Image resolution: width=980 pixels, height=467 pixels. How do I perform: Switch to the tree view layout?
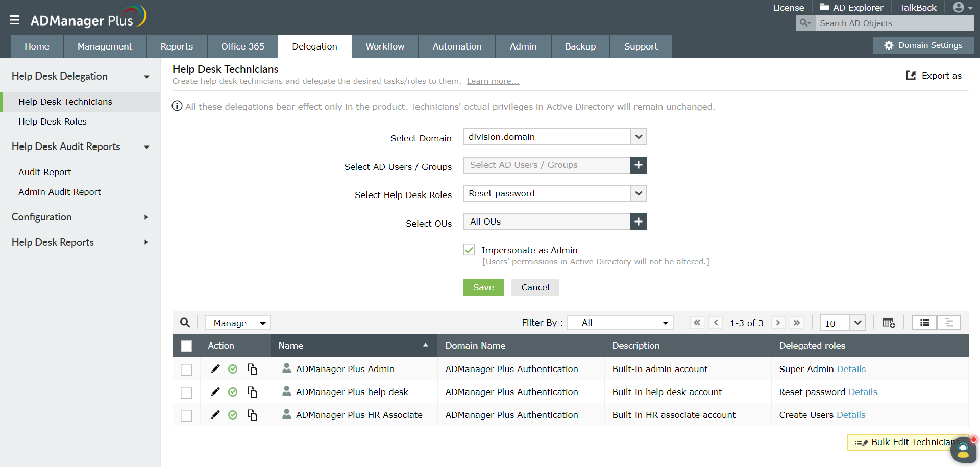tap(949, 323)
